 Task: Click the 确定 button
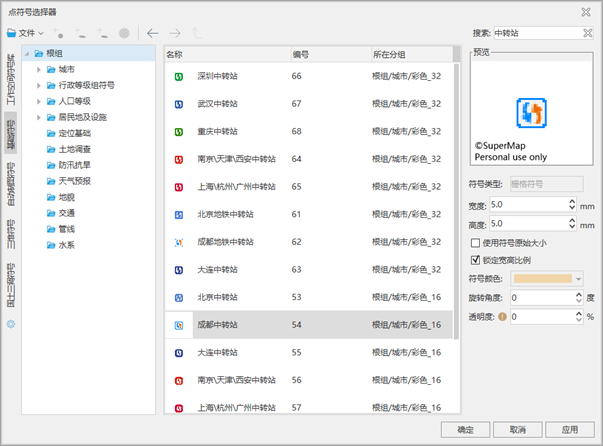(466, 429)
